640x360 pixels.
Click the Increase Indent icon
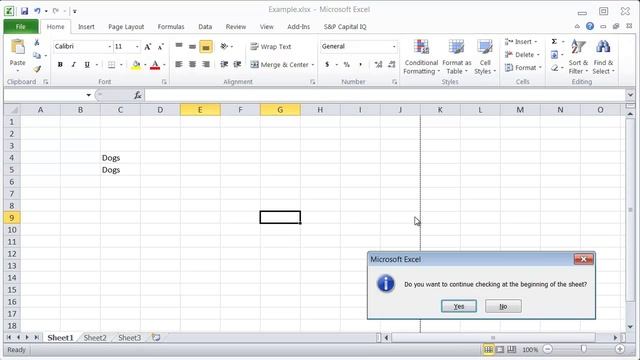(x=237, y=64)
